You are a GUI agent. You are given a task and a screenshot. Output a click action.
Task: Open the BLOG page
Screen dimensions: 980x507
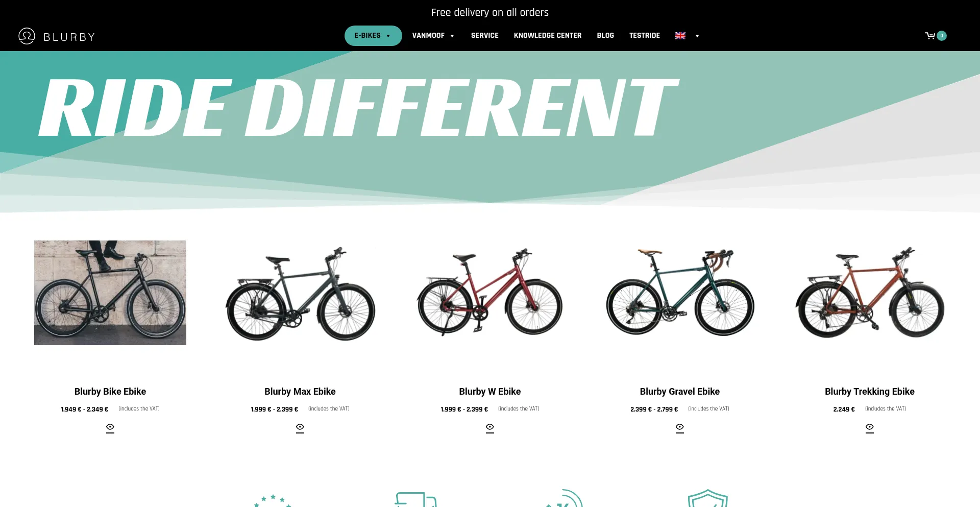click(605, 36)
